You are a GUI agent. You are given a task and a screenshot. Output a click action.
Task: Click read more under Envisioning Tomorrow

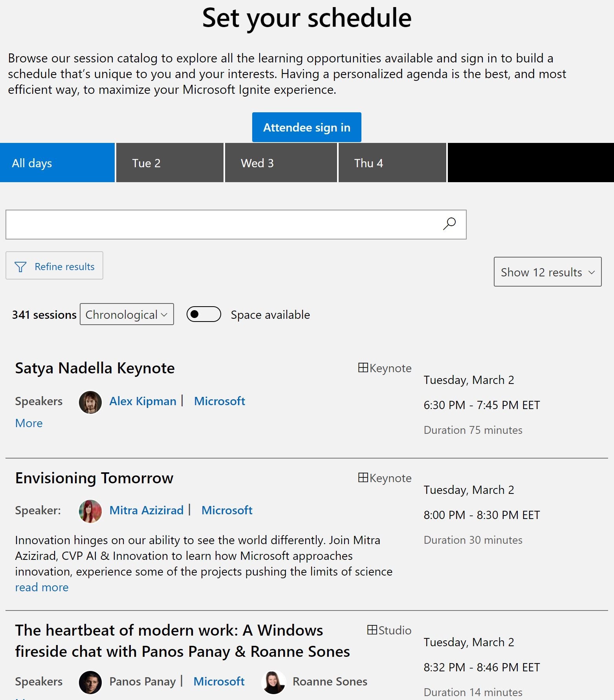pyautogui.click(x=42, y=587)
